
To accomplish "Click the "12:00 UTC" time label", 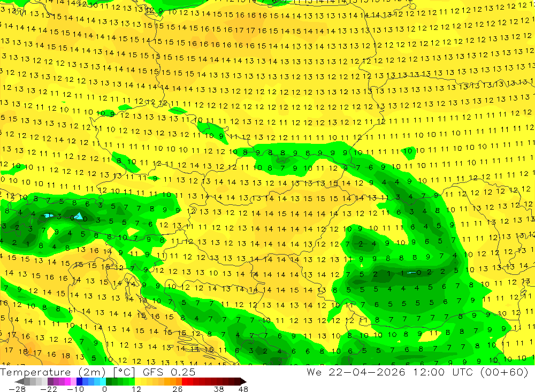I will [444, 372].
